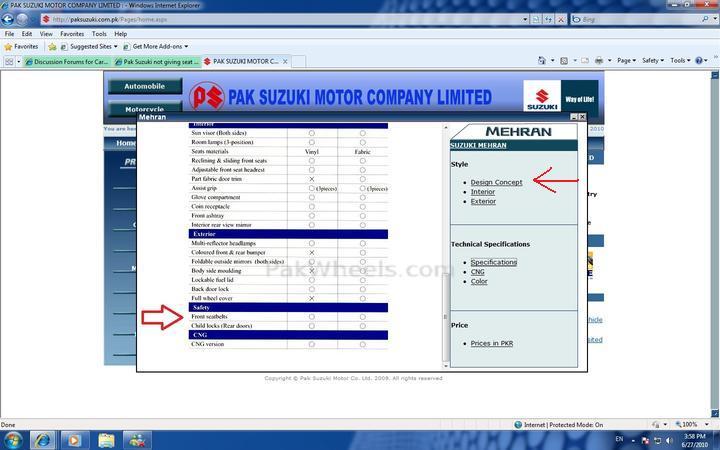Open the Color link
Viewport: 720px width, 450px height.
[x=479, y=281]
